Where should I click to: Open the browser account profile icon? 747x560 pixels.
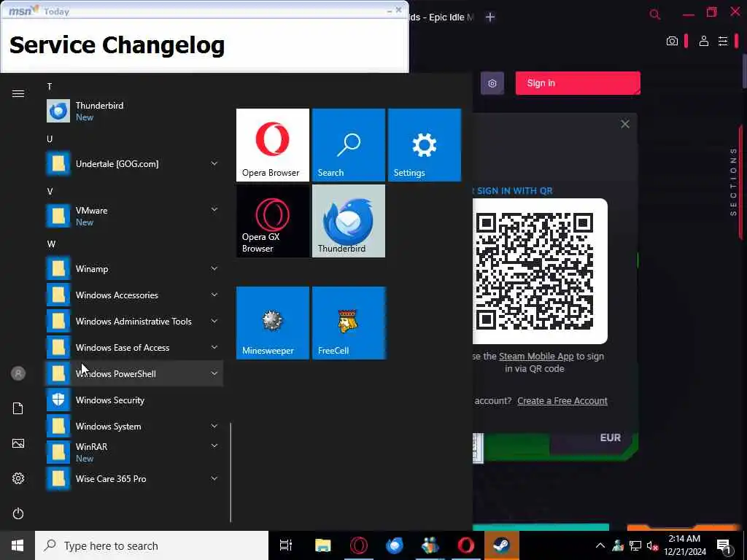[704, 41]
